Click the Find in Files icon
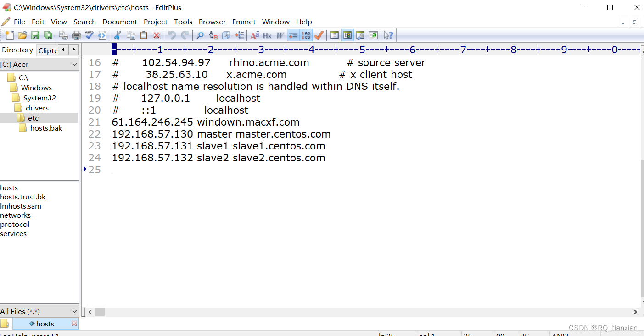This screenshot has height=336, width=644. pos(226,35)
